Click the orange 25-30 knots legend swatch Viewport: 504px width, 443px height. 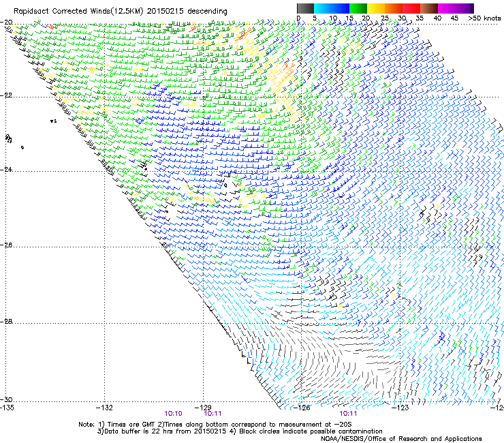click(394, 8)
